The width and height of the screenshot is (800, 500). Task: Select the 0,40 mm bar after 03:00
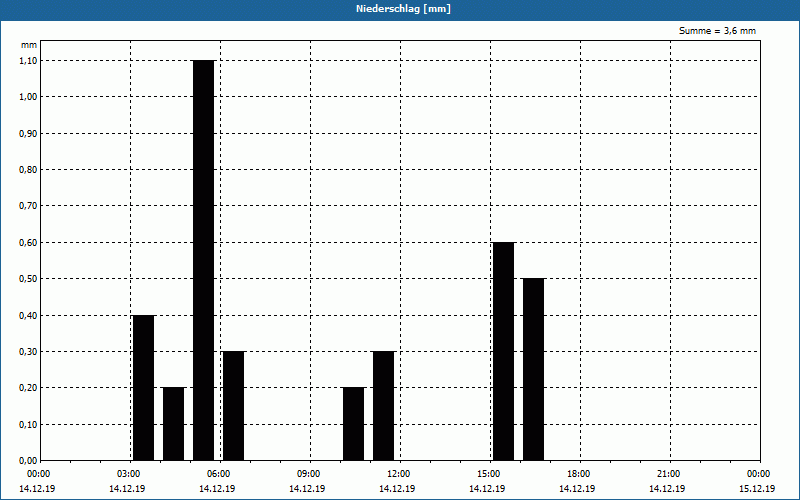click(x=143, y=388)
